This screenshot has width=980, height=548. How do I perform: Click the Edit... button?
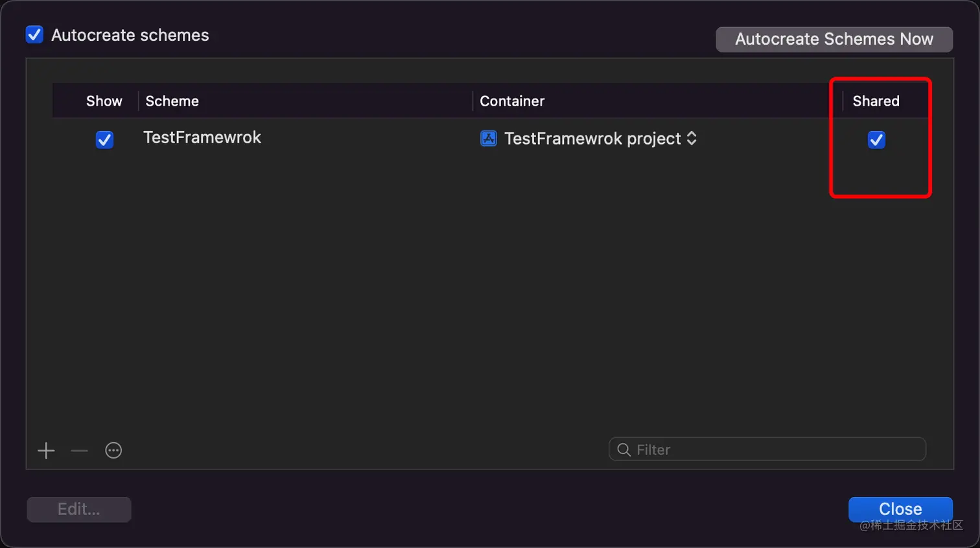(79, 509)
